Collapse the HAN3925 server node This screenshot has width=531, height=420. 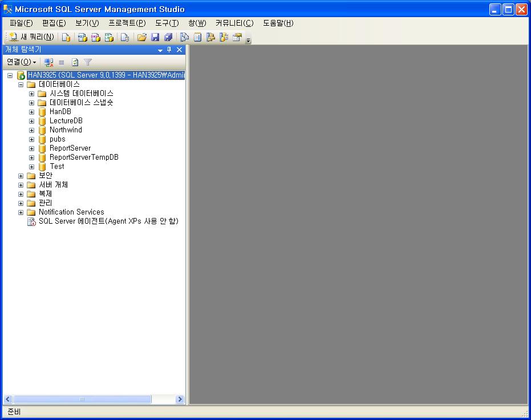point(10,75)
